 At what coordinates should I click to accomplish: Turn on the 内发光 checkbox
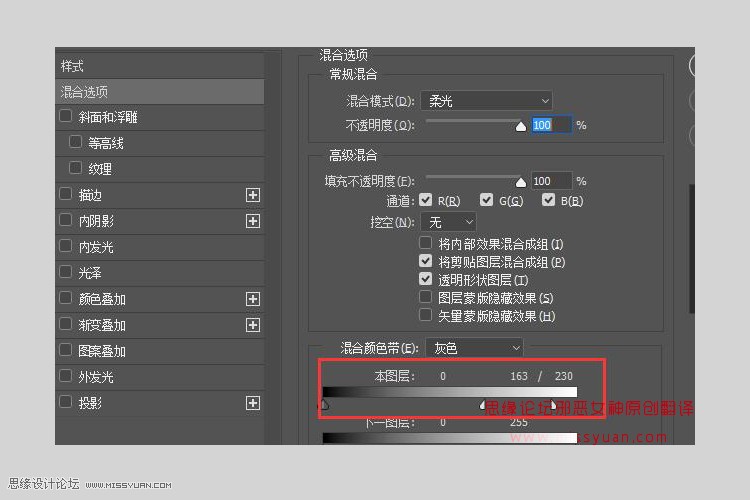66,246
